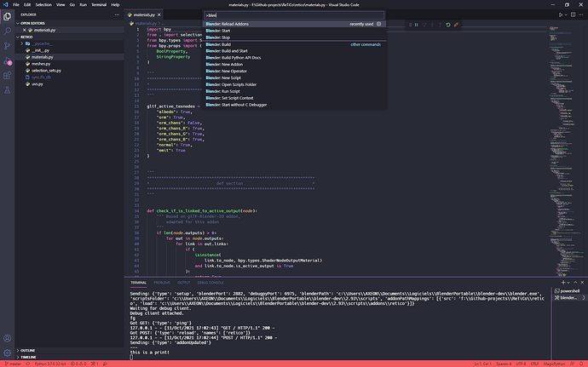Choose Blender: New Operator command
Image resolution: width=588 pixels, height=367 pixels.
pyautogui.click(x=294, y=72)
